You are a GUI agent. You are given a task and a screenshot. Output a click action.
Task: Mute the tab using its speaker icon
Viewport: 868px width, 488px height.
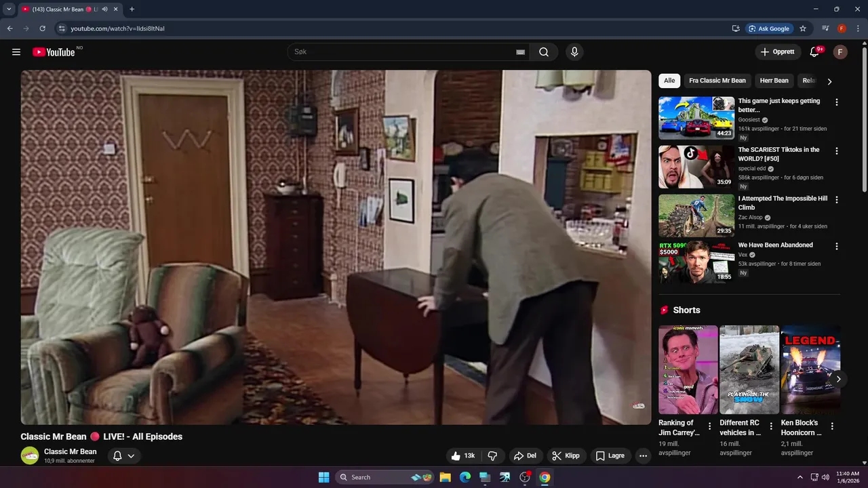pyautogui.click(x=104, y=9)
